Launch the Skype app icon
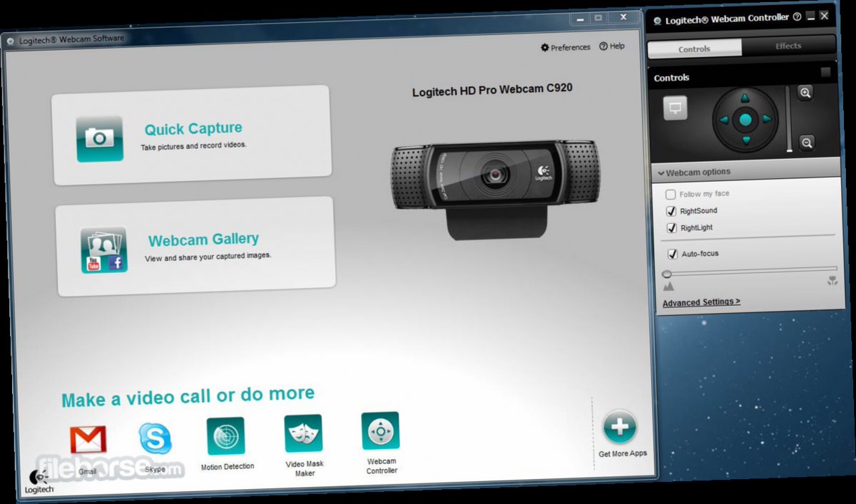Image resolution: width=856 pixels, height=504 pixels. [x=156, y=438]
